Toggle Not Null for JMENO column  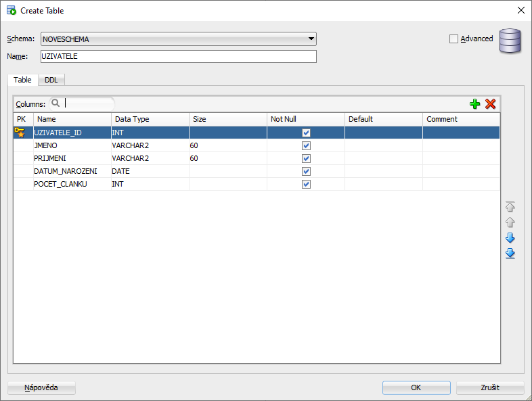click(306, 145)
